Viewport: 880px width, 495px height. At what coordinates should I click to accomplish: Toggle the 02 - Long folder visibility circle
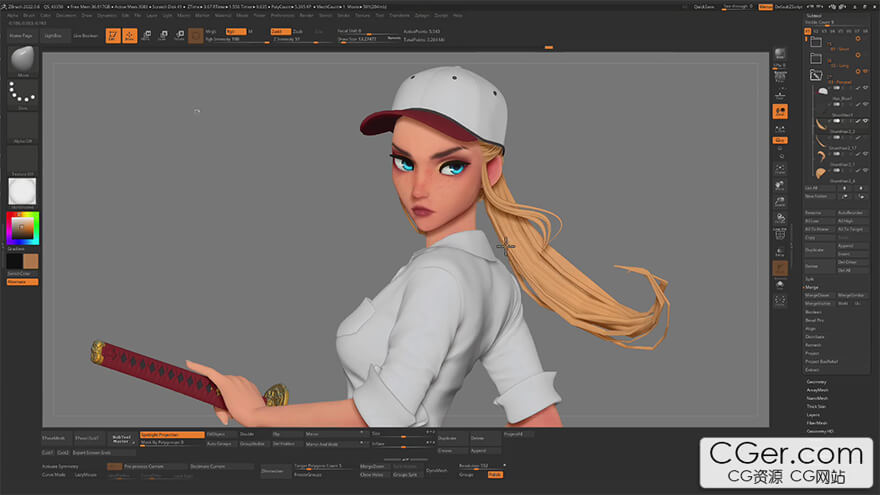click(858, 55)
